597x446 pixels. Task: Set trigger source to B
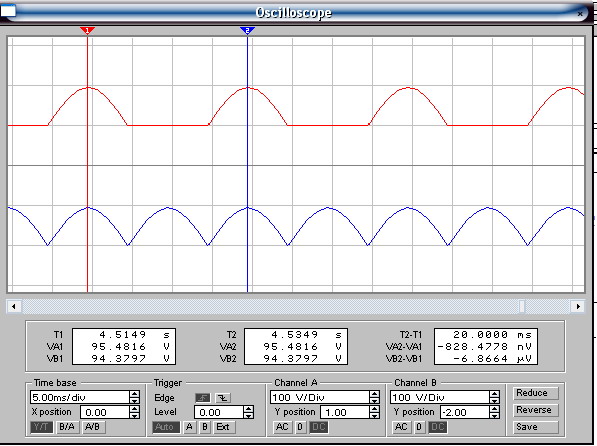(x=205, y=427)
